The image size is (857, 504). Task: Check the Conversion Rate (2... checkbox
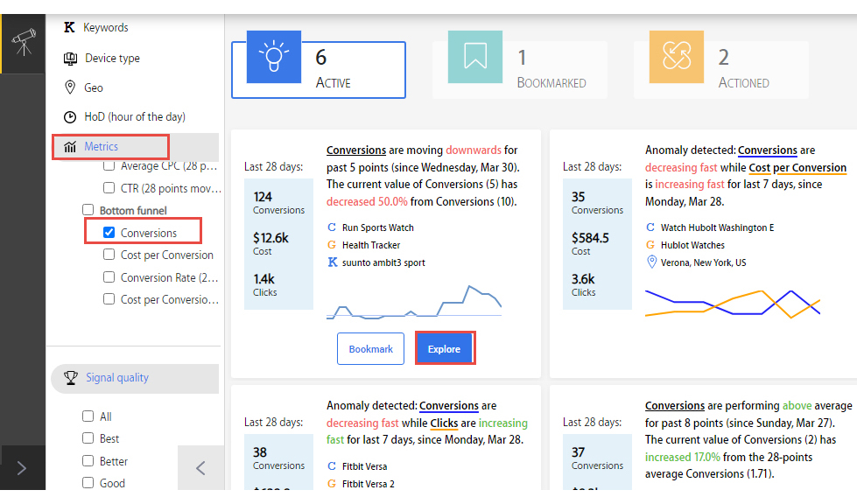click(109, 277)
